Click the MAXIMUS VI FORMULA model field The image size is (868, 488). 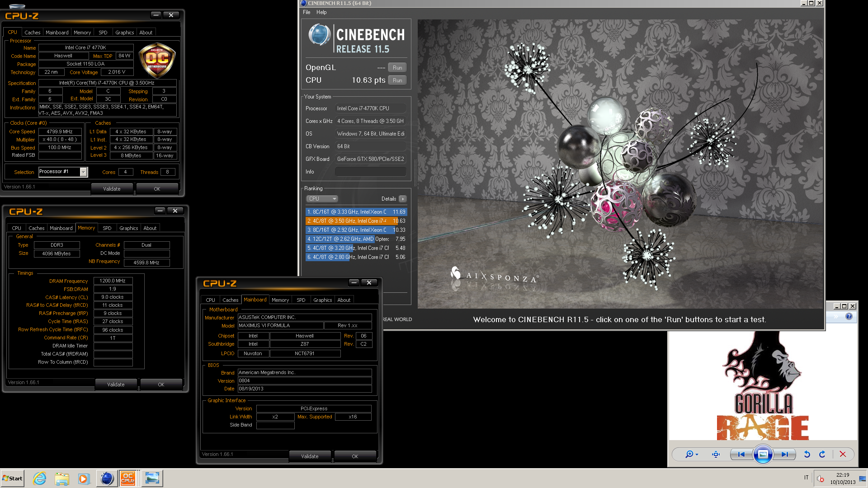(280, 326)
